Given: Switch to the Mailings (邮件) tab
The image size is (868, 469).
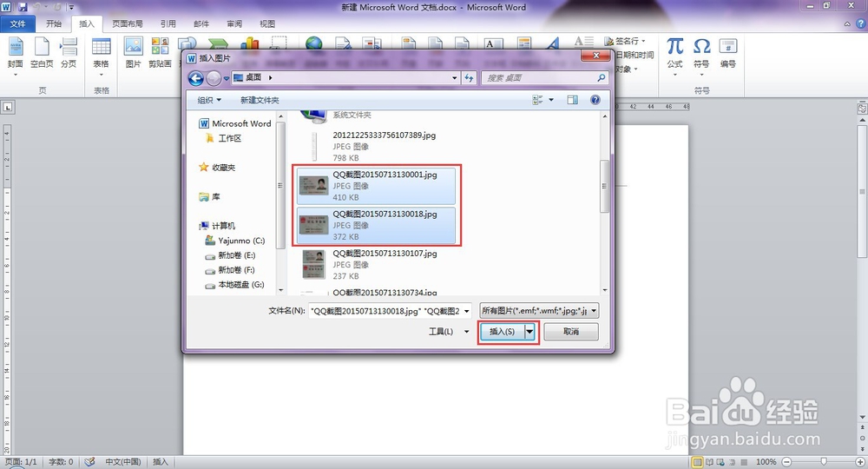Looking at the screenshot, I should tap(201, 23).
